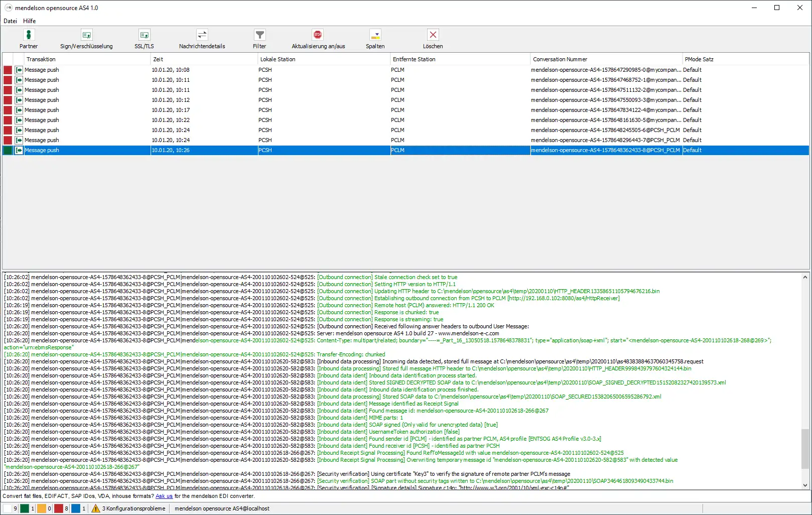Sort by the Entfernte Station column header
Screen dimensions: 812x515
(460, 59)
